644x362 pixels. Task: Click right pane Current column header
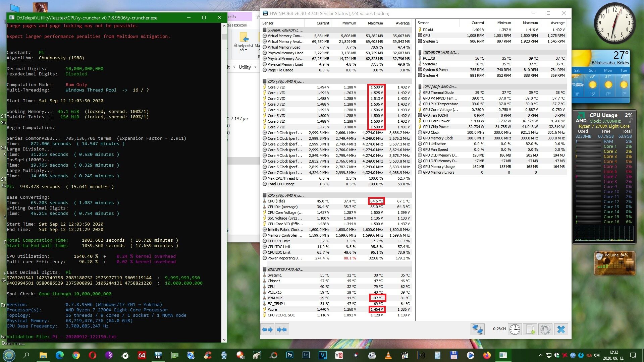point(473,23)
